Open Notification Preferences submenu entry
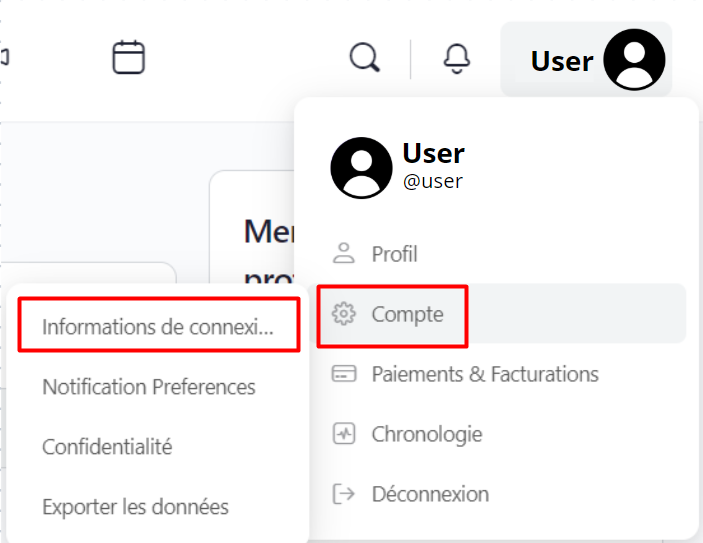Screen dimensions: 703x543 [149, 386]
